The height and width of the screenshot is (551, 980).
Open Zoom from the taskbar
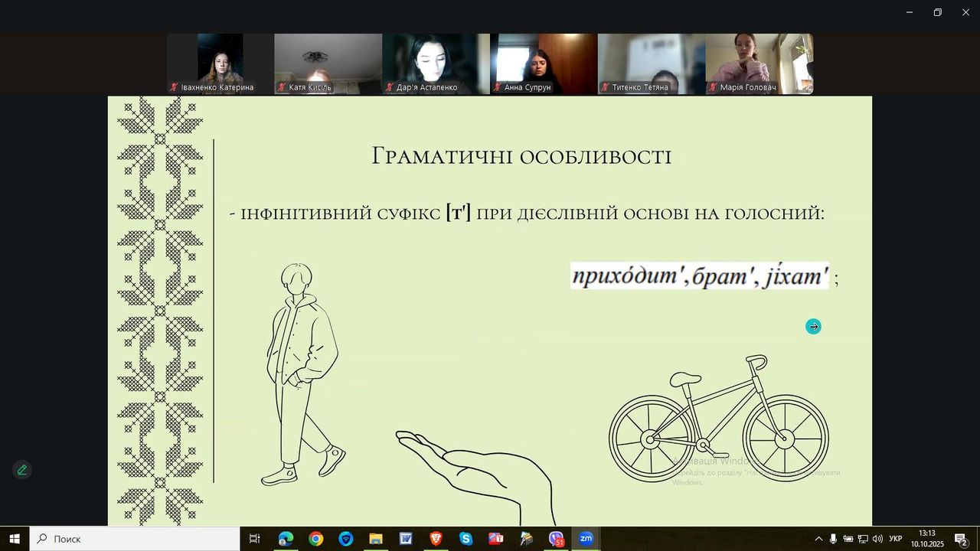coord(586,539)
